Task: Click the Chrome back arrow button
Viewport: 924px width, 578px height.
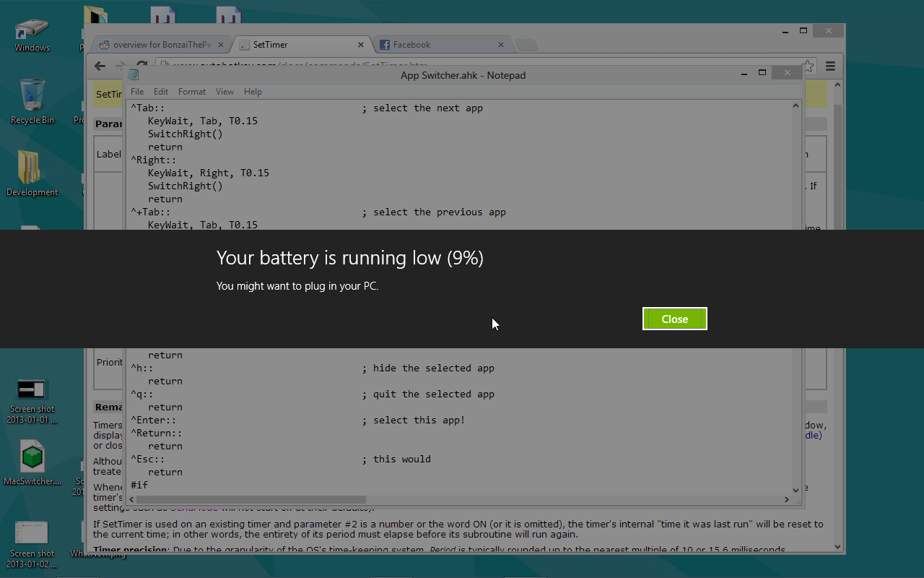Action: click(100, 66)
